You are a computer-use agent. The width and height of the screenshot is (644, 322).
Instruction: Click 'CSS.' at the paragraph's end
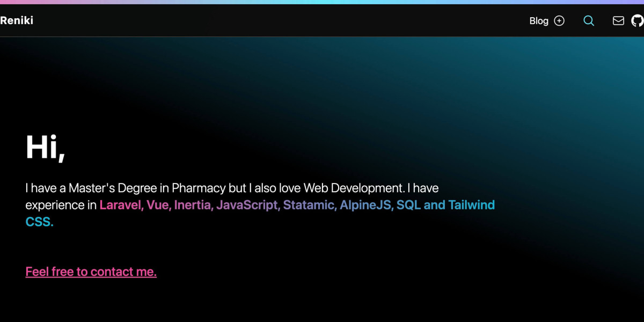[39, 222]
